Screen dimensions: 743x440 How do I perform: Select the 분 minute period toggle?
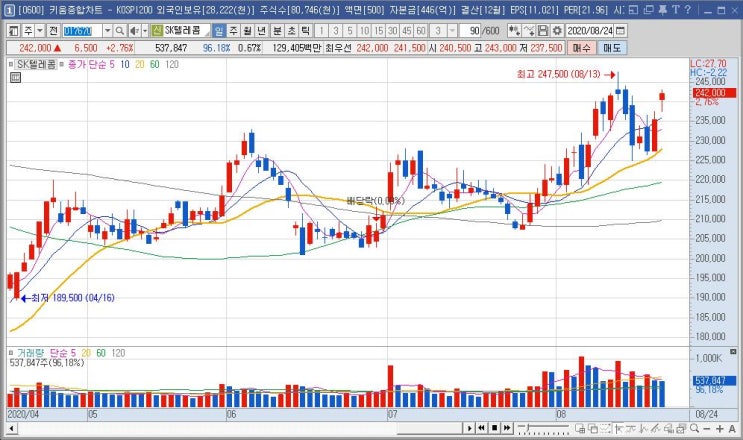[x=277, y=31]
